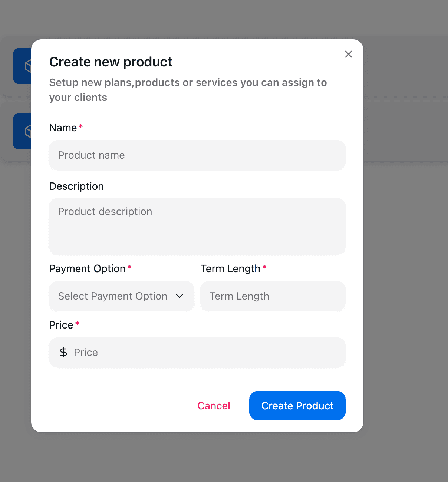Focus the Price input field
Viewport: 448px width, 482px height.
point(208,353)
